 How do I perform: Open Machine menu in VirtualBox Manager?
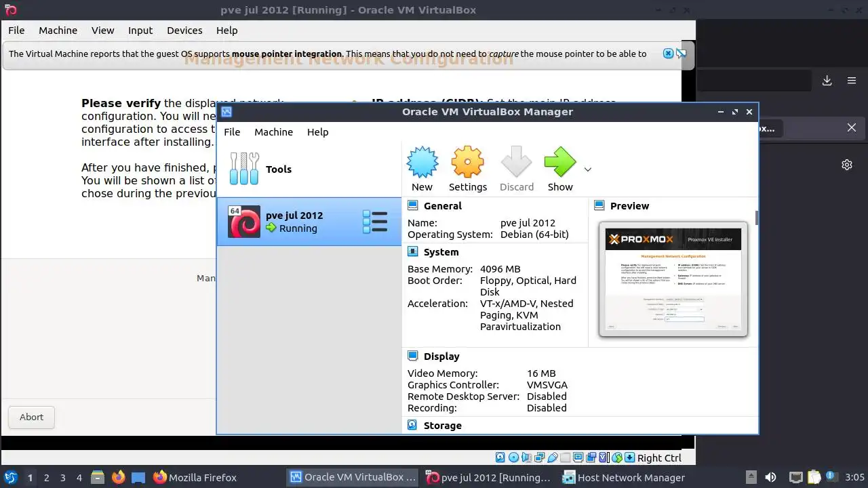pyautogui.click(x=273, y=131)
